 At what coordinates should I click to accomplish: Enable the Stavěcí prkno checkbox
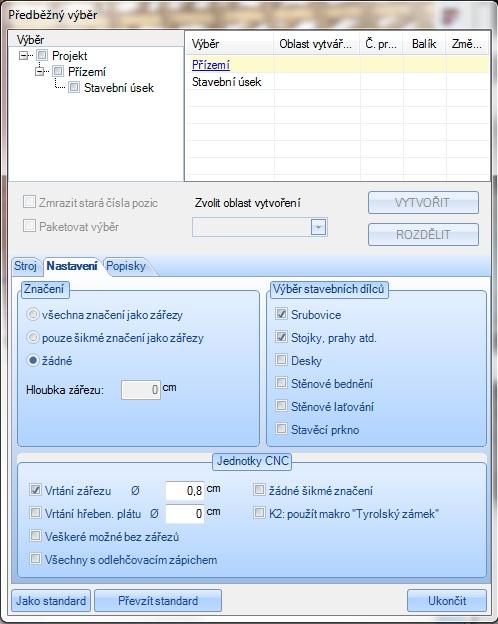(x=281, y=429)
